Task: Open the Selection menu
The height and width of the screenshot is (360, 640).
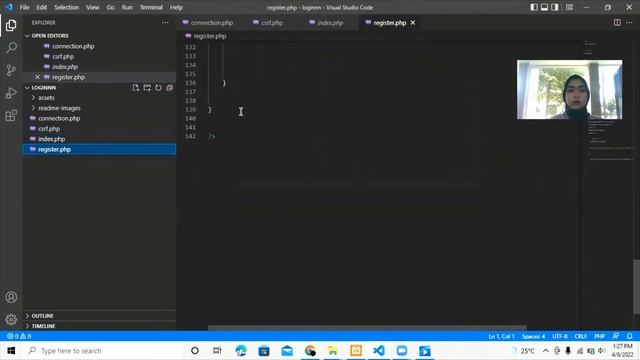Action: coord(67,7)
